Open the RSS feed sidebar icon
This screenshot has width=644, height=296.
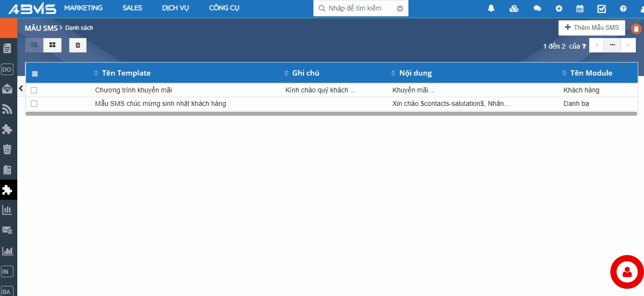(x=7, y=109)
